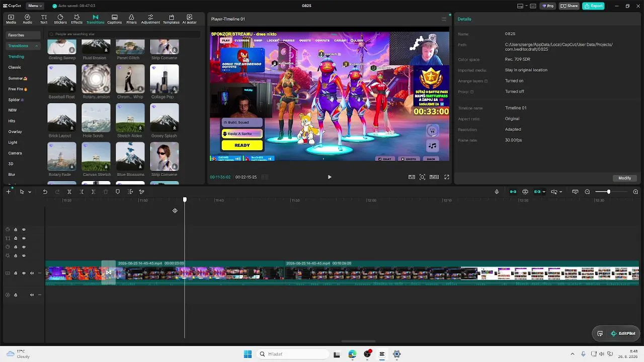Toggle visibility of the text track
This screenshot has width=644, height=362.
point(24,238)
